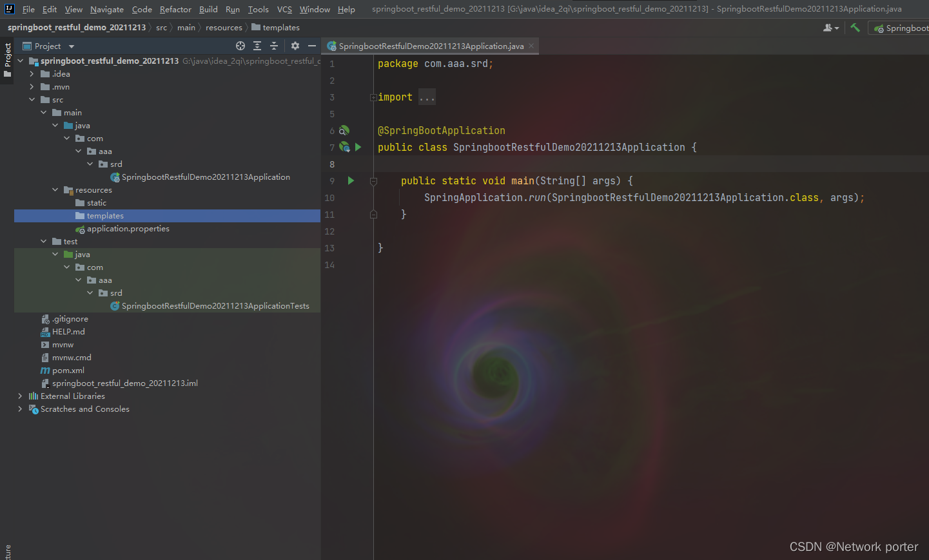Open the Help menu

pyautogui.click(x=346, y=9)
